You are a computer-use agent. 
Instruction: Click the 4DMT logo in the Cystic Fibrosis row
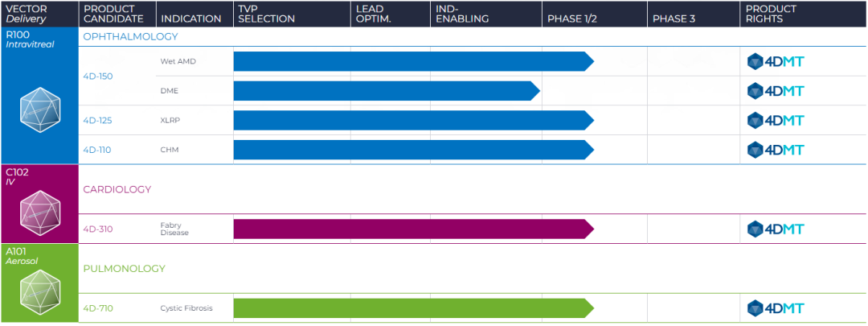[775, 308]
